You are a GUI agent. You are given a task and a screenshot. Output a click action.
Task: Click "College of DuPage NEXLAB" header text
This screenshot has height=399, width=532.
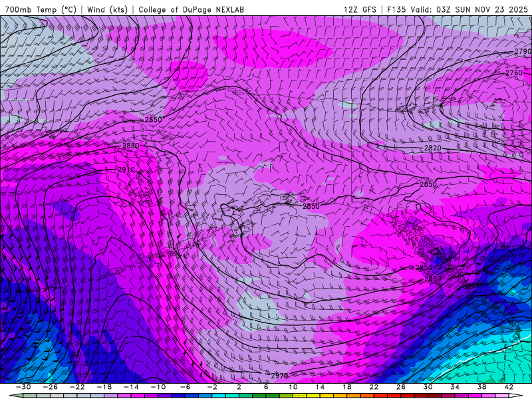(x=191, y=9)
